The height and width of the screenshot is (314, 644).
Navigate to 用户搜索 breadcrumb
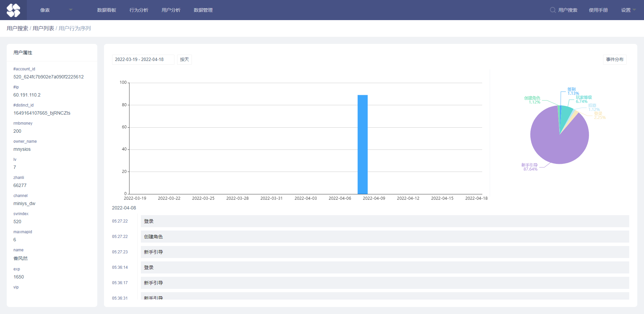coord(17,28)
